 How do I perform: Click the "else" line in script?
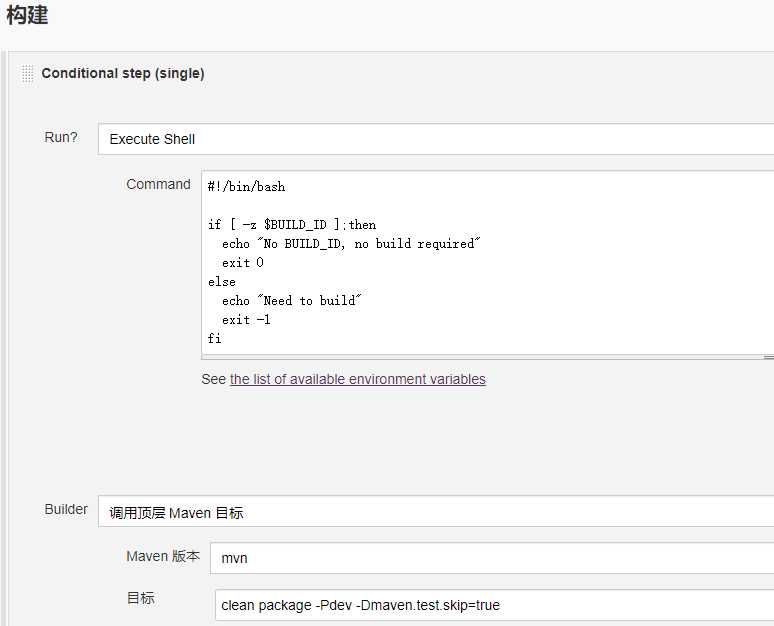(x=222, y=282)
